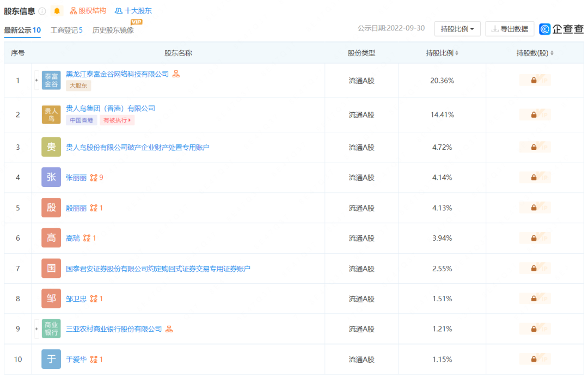This screenshot has width=588, height=377.
Task: Click VIP lock icon in 4.72% row
Action: click(535, 147)
